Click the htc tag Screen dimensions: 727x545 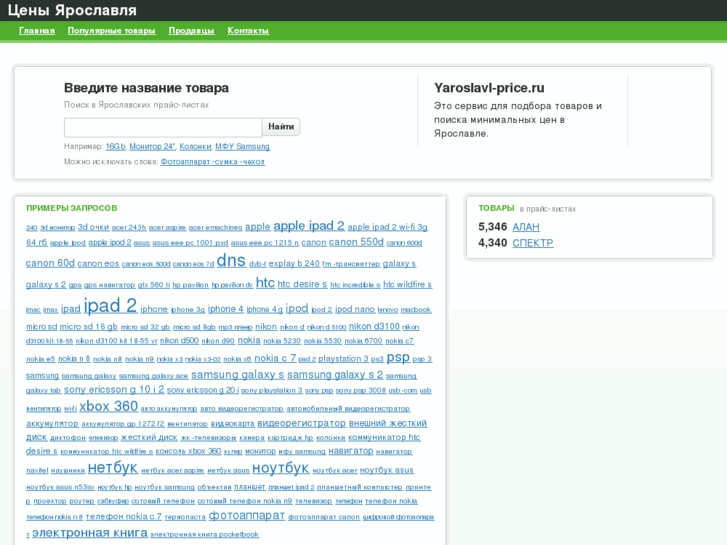[x=265, y=283]
